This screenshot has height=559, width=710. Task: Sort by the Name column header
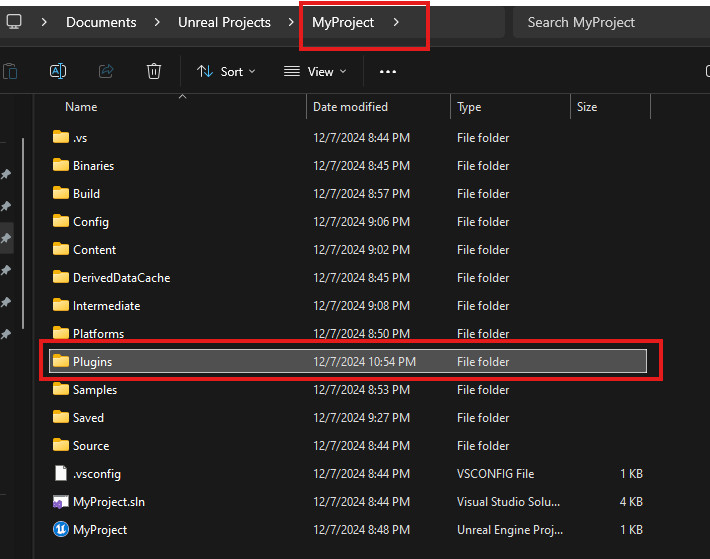(x=81, y=107)
